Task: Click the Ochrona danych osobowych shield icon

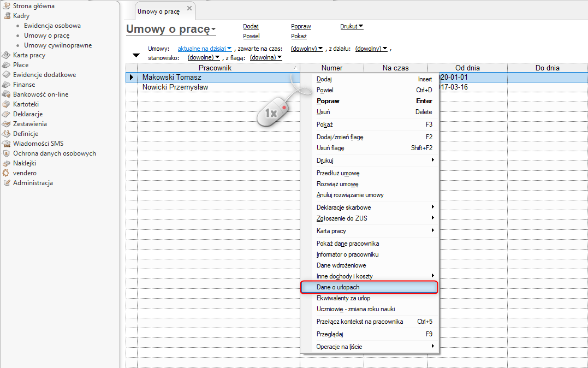Action: (x=6, y=153)
